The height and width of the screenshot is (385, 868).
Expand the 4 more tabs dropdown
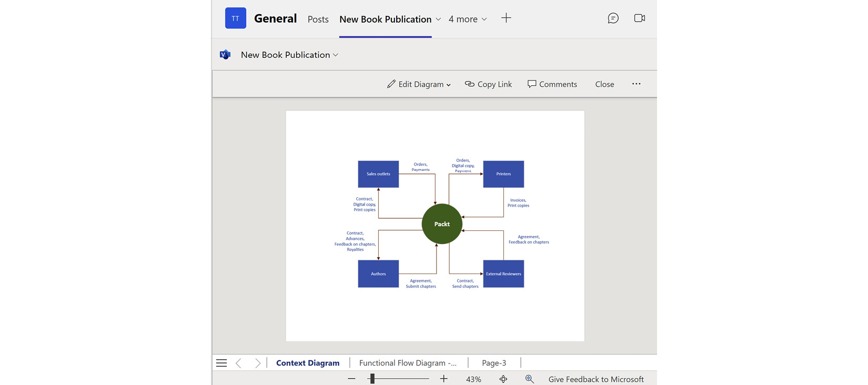[468, 19]
